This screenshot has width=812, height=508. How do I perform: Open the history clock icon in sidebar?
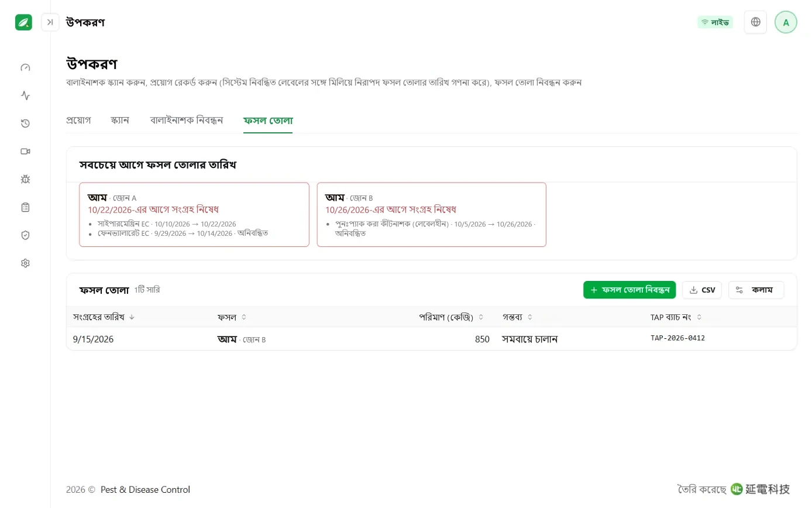[x=25, y=123]
